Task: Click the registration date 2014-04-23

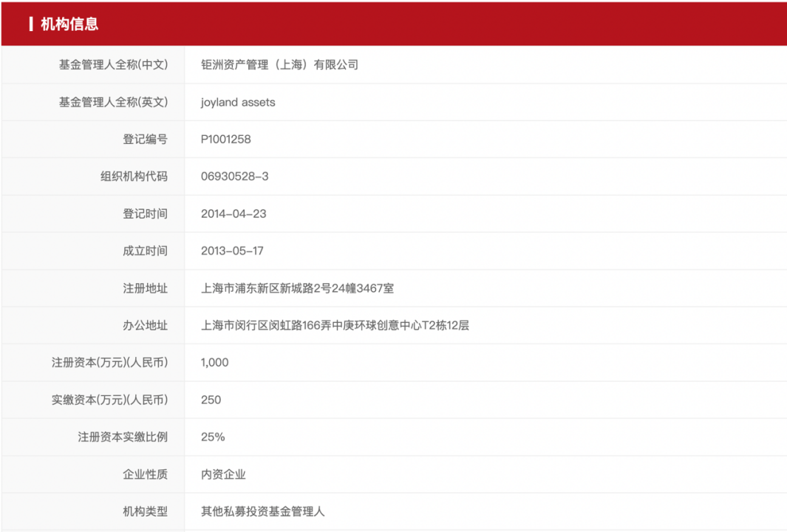Action: 234,214
